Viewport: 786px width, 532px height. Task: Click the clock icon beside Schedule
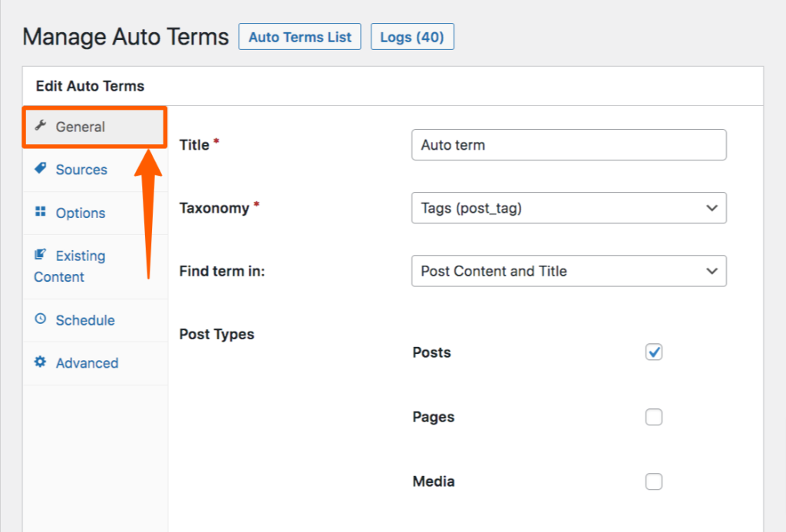(x=40, y=319)
